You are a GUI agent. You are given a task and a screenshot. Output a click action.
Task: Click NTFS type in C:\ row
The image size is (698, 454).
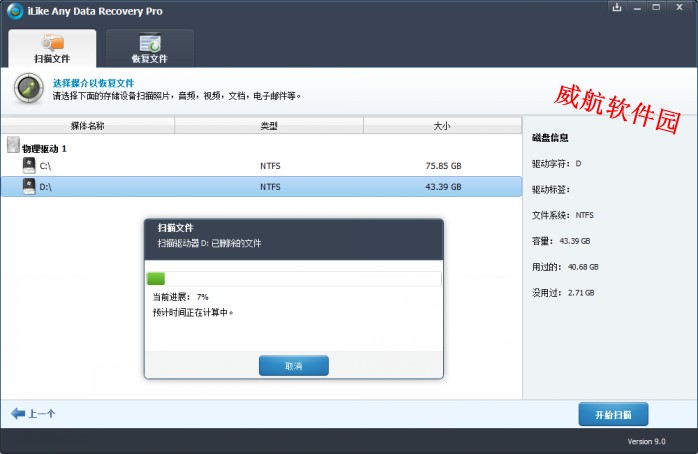click(x=270, y=166)
